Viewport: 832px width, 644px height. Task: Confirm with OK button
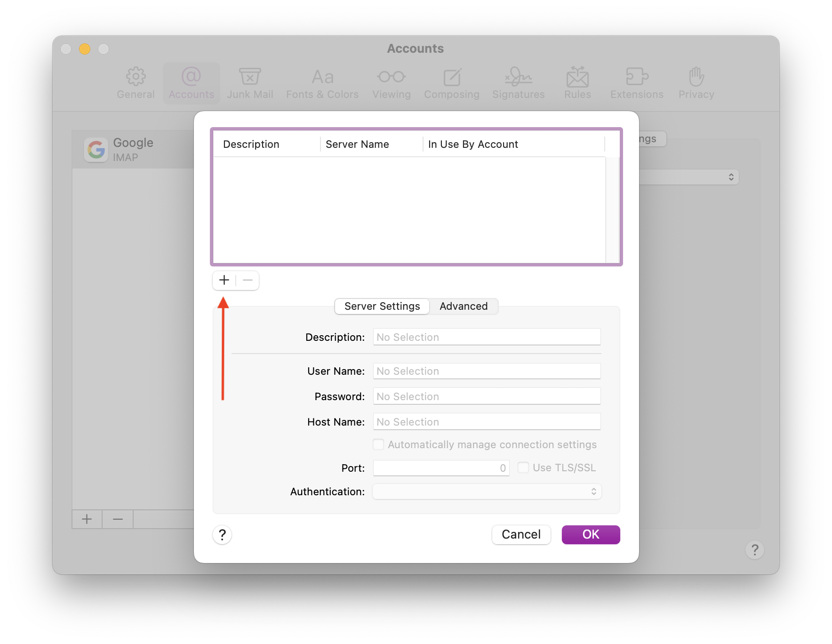591,534
